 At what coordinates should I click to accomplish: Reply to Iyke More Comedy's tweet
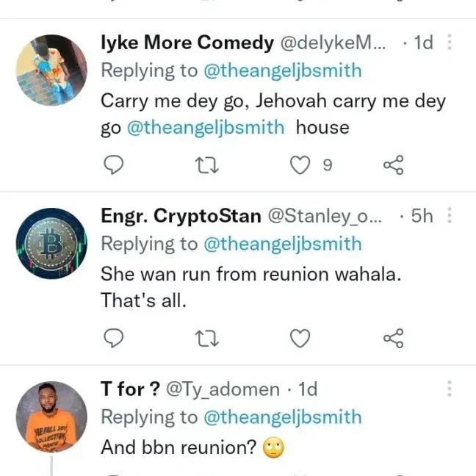point(112,166)
